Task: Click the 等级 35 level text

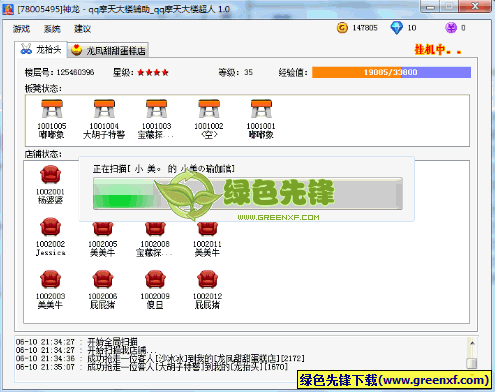Action: click(235, 72)
